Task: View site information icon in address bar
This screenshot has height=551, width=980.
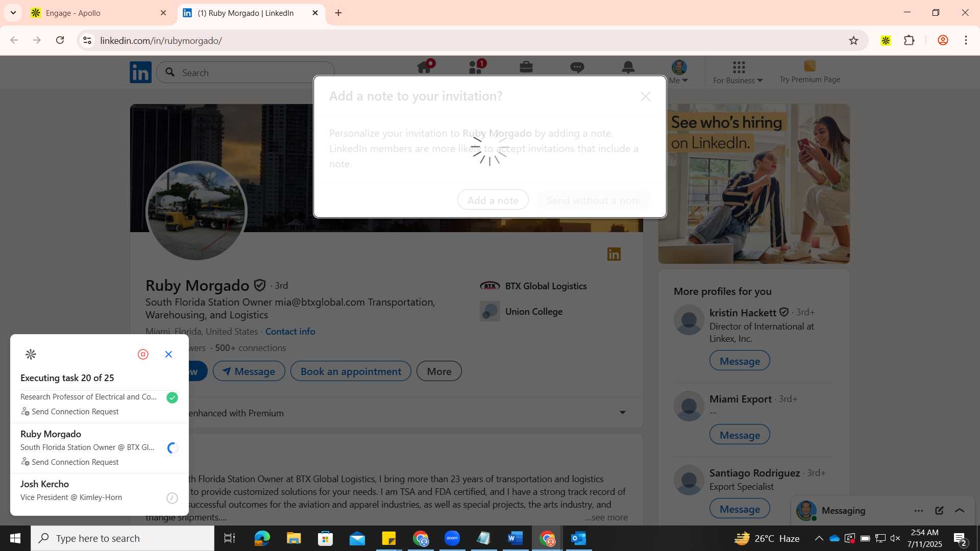Action: click(x=87, y=40)
